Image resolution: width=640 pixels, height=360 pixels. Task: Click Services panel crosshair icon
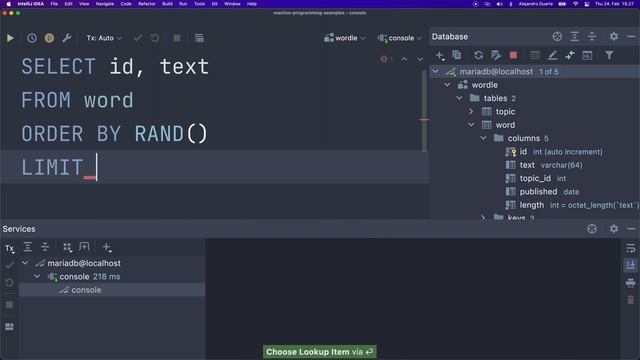pyautogui.click(x=592, y=229)
